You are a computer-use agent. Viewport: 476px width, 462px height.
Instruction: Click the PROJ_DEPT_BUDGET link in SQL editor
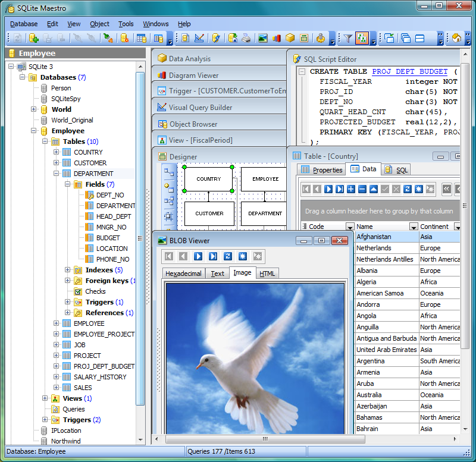coord(410,71)
